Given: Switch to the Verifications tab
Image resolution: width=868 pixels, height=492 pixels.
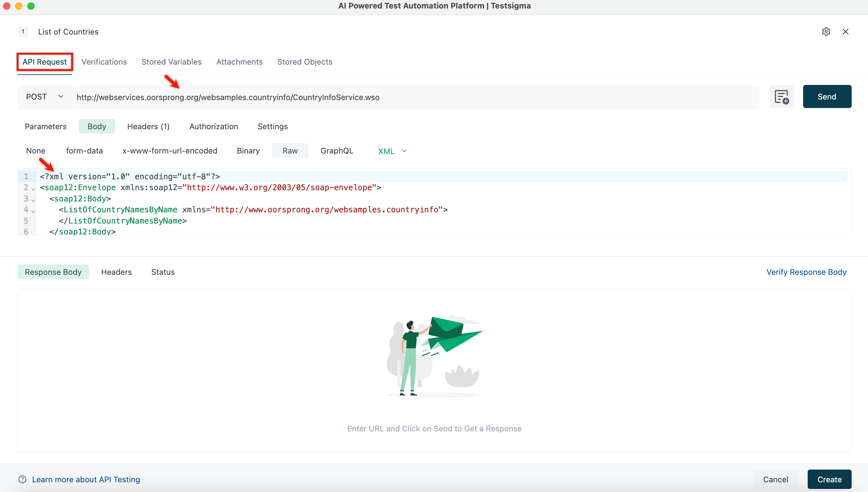Looking at the screenshot, I should pos(104,62).
